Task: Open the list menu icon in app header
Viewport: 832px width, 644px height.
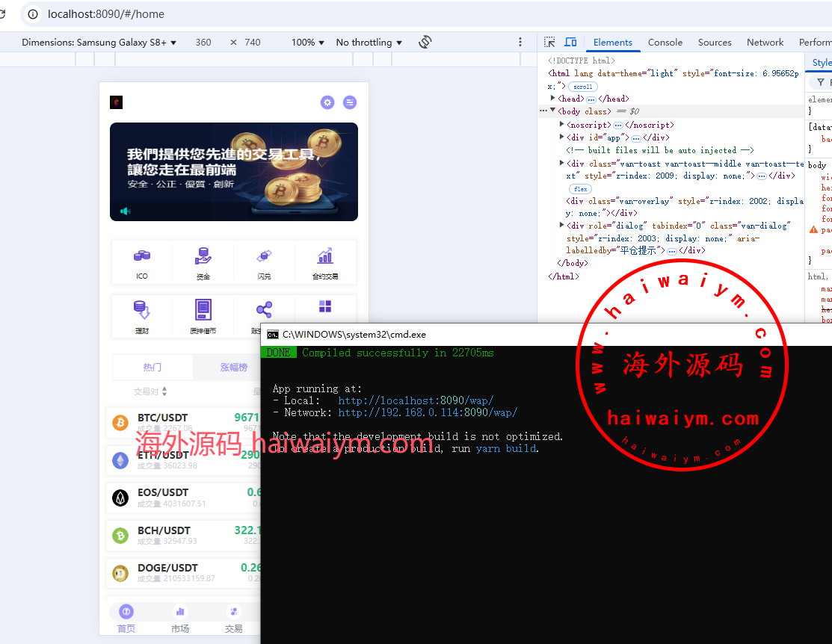Action: [350, 102]
